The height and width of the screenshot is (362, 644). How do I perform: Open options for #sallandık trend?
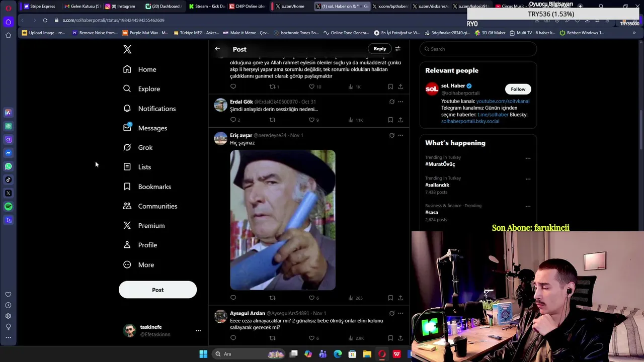(x=528, y=179)
